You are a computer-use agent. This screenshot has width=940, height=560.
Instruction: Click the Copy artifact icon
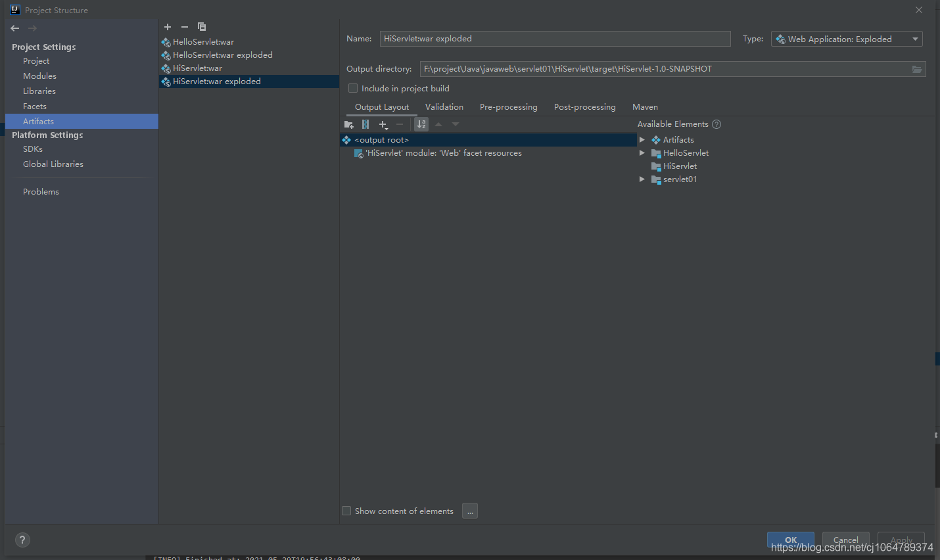point(202,27)
